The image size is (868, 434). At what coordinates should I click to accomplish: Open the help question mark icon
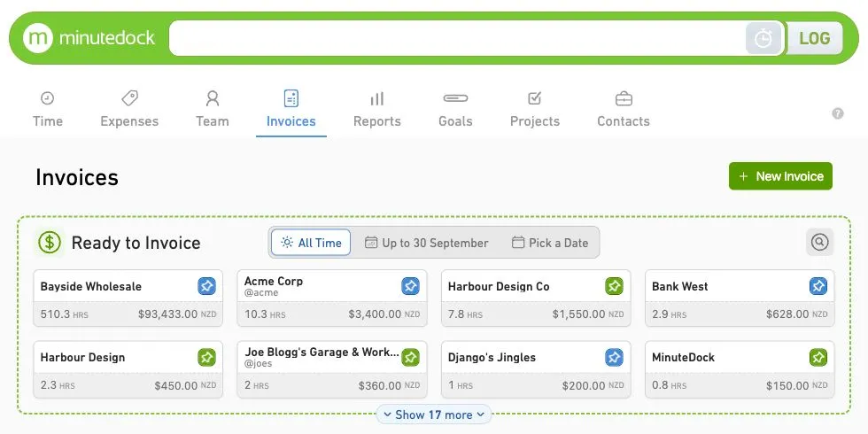(x=838, y=113)
